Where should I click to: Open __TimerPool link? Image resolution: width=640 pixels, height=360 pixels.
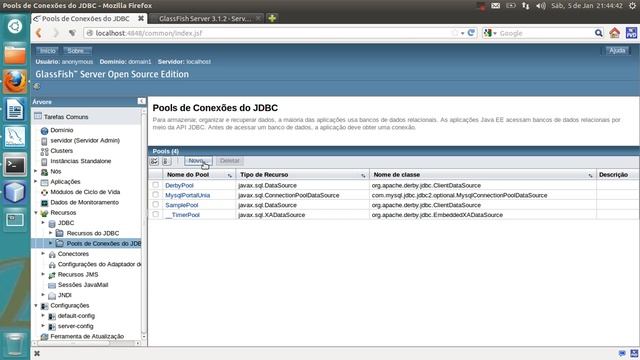(182, 215)
